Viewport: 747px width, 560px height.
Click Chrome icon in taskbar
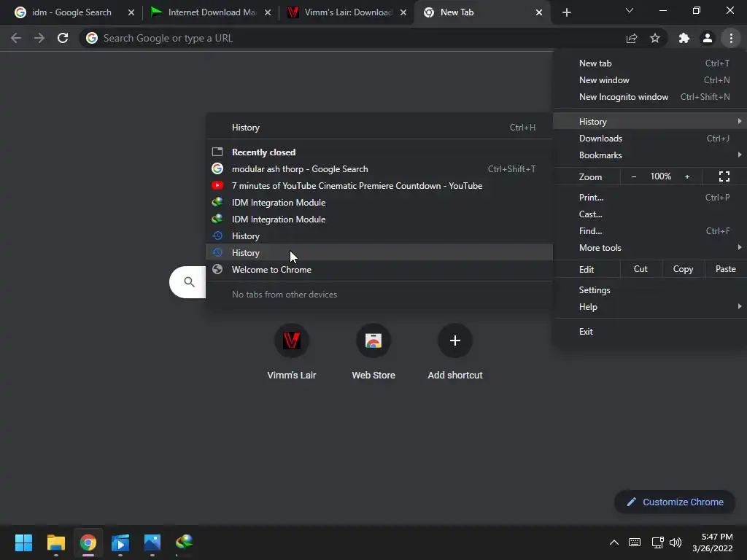88,542
